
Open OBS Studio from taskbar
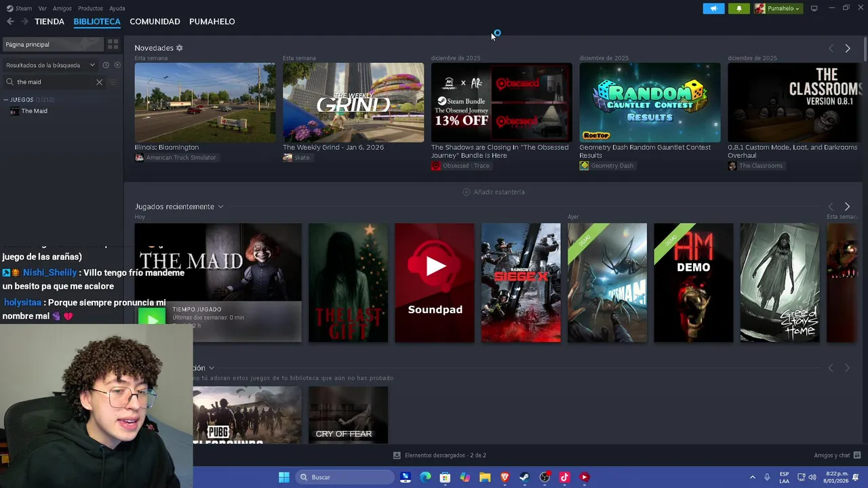tap(545, 477)
